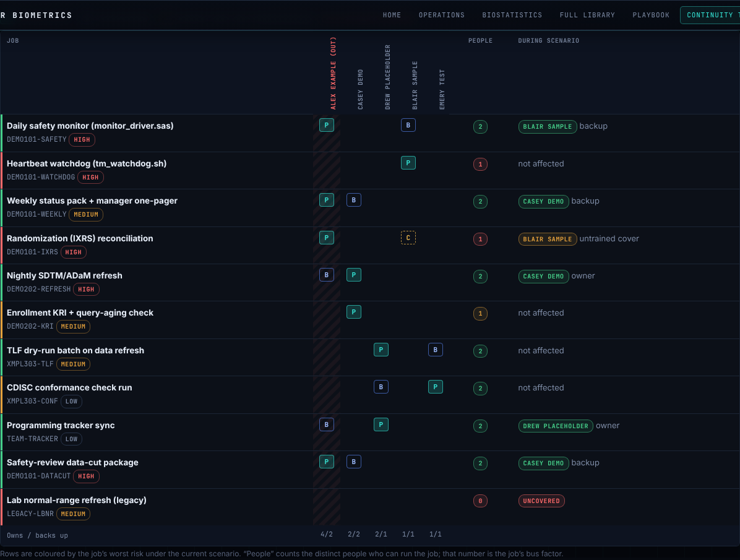740x560 pixels.
Task: Click the DREW PLACEHOLDER owner chip
Action: (556, 426)
